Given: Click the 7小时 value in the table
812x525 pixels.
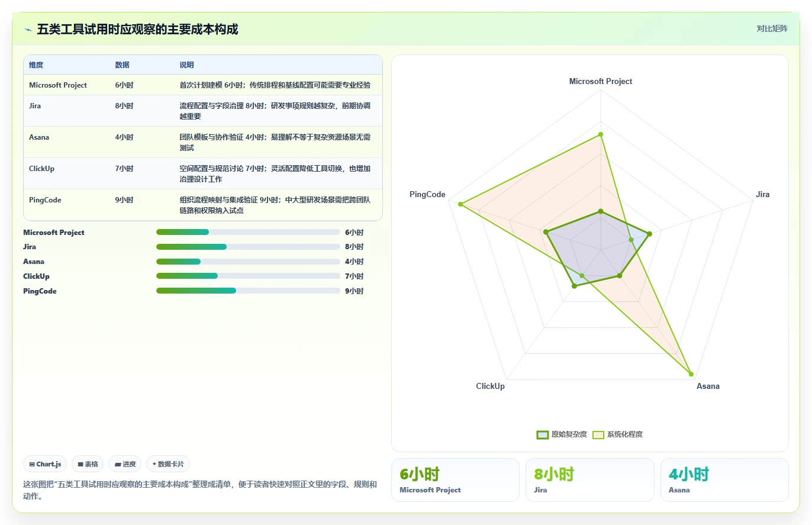Looking at the screenshot, I should (x=124, y=169).
